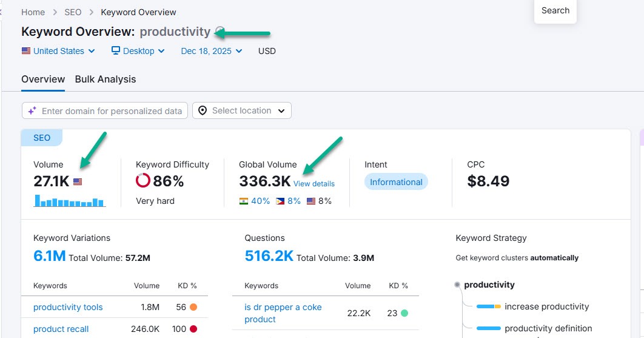Click the SEO section label
The image size is (644, 338).
42,138
